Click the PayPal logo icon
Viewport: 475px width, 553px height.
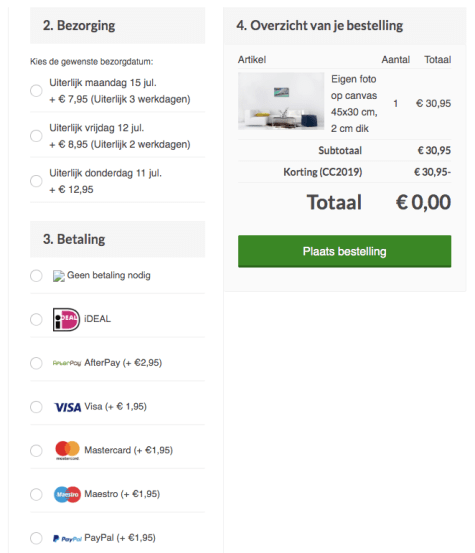tap(67, 539)
